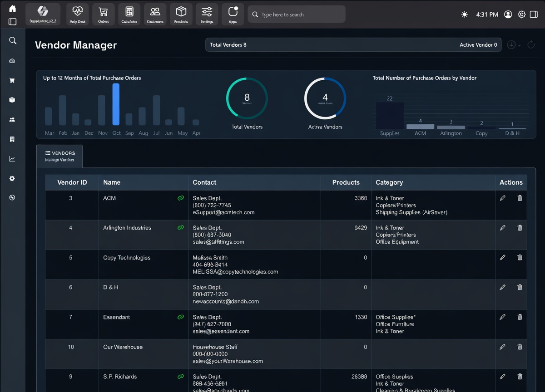Open the building icon in left sidebar
This screenshot has height=392, width=545.
click(12, 139)
